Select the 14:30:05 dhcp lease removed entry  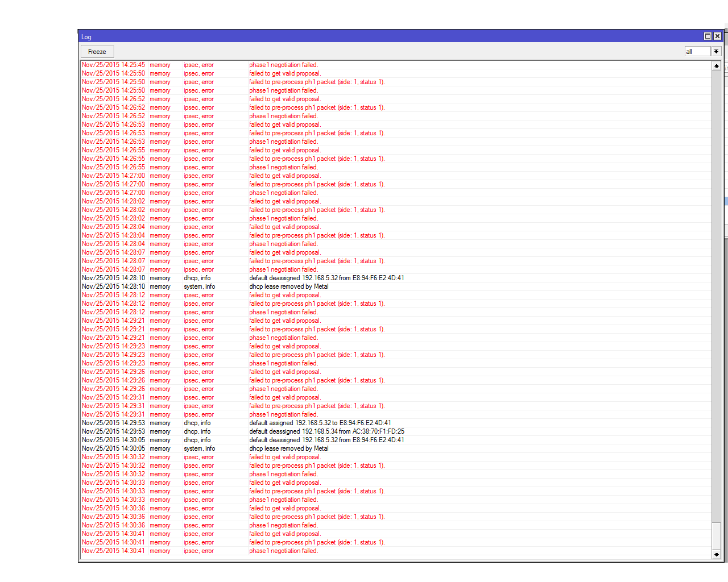tap(288, 448)
